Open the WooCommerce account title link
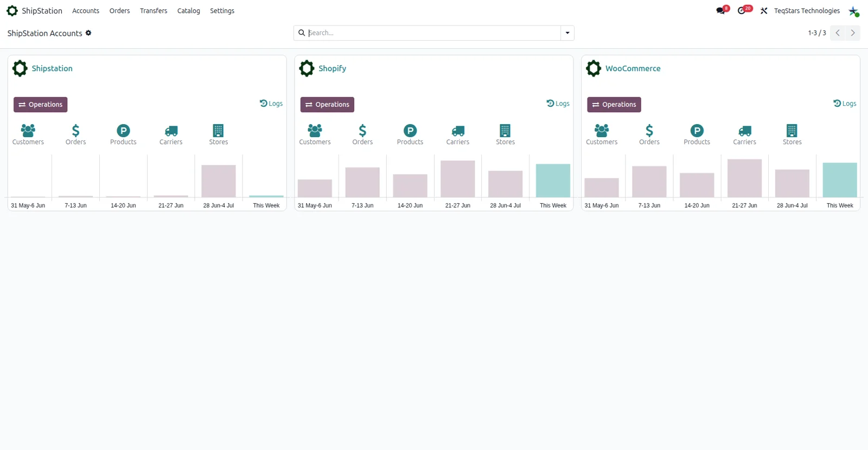This screenshot has width=868, height=450. [633, 68]
